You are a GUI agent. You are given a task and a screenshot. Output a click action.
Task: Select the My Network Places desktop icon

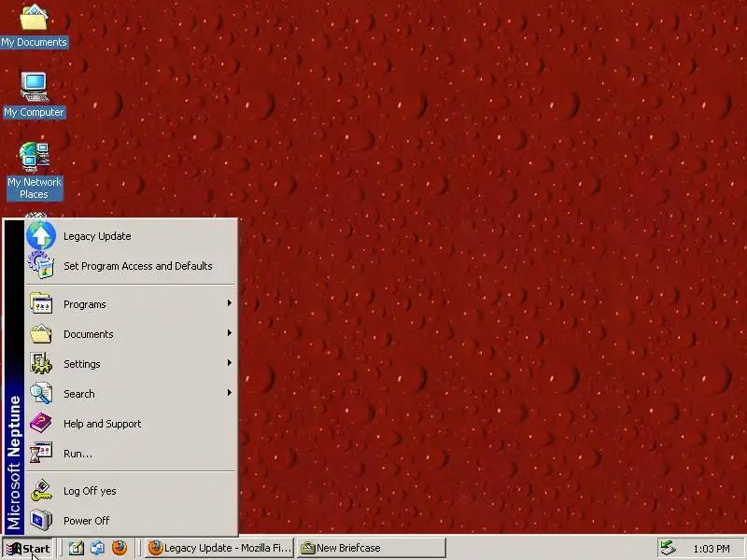(x=35, y=172)
